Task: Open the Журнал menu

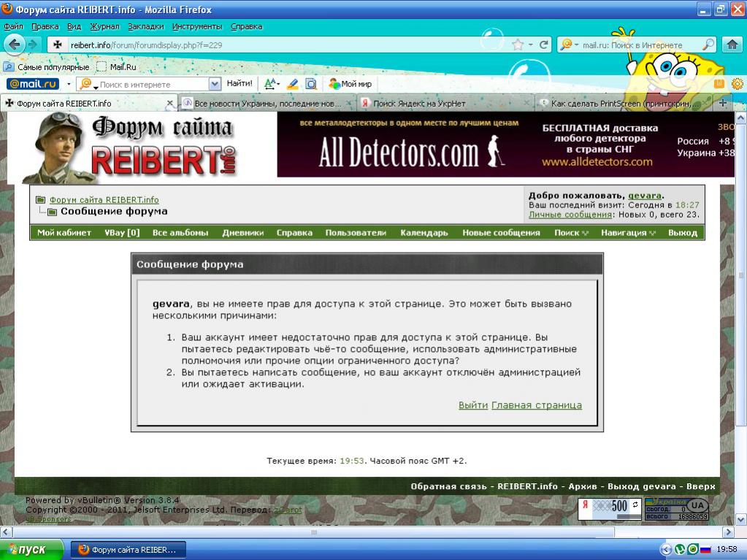Action: pyautogui.click(x=104, y=26)
